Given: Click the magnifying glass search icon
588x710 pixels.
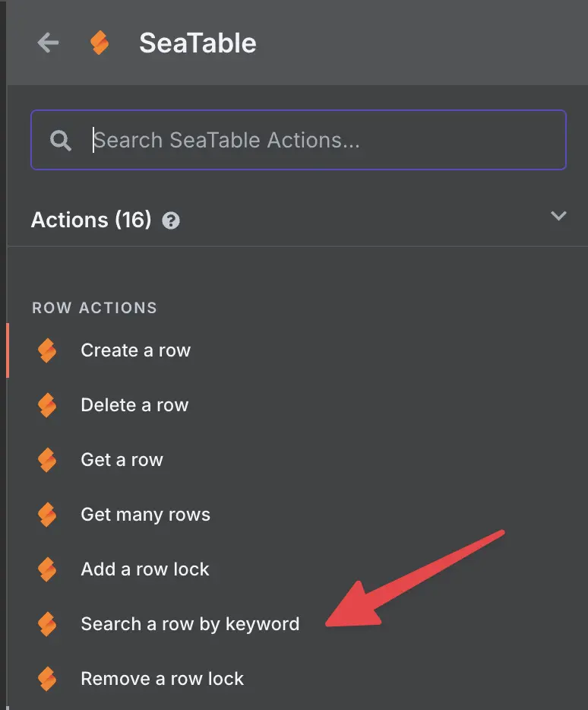Looking at the screenshot, I should (61, 141).
